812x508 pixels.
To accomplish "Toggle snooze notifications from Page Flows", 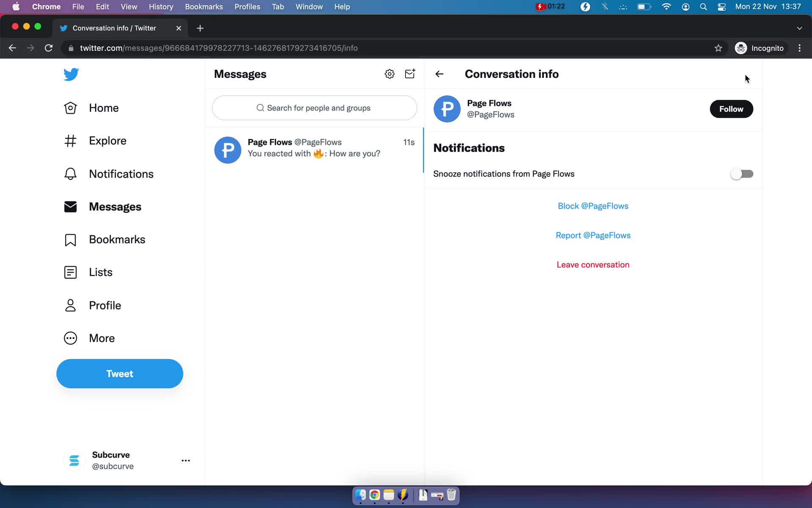I will coord(741,173).
